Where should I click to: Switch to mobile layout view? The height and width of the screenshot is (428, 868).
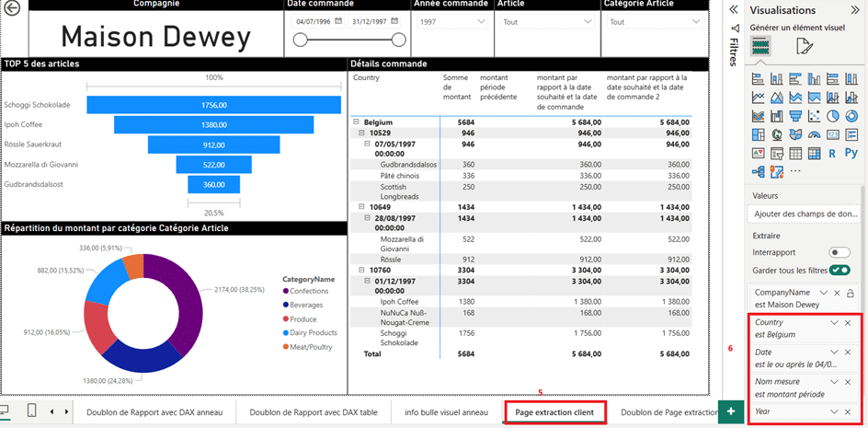[x=31, y=411]
